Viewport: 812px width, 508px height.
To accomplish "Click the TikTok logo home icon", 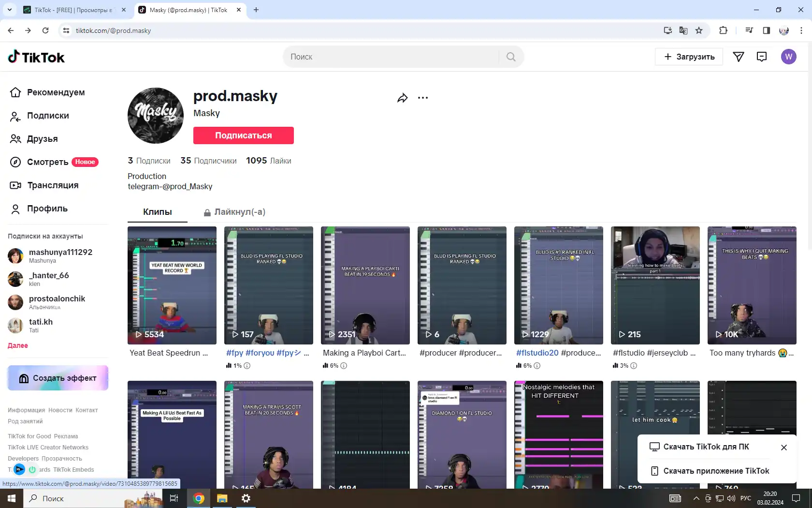I will click(36, 57).
